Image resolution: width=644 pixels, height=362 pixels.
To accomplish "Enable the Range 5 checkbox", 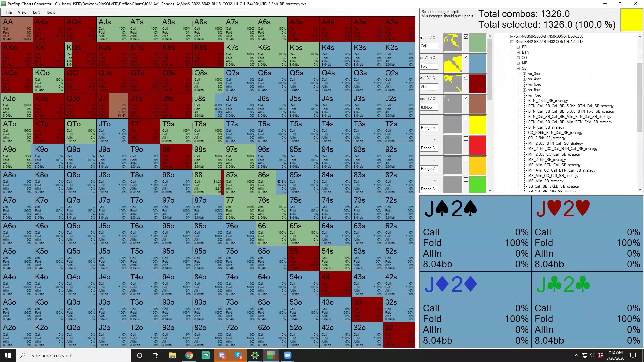I will point(466,118).
